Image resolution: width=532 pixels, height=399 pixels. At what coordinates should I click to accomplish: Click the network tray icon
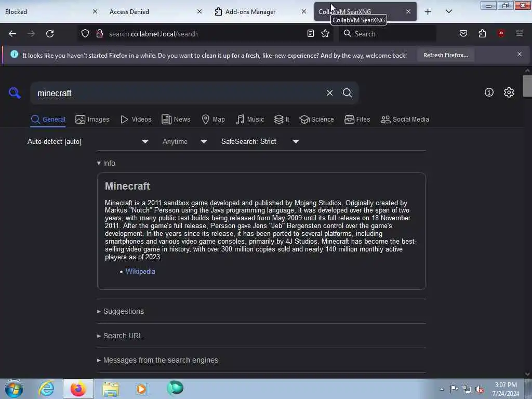pyautogui.click(x=467, y=389)
